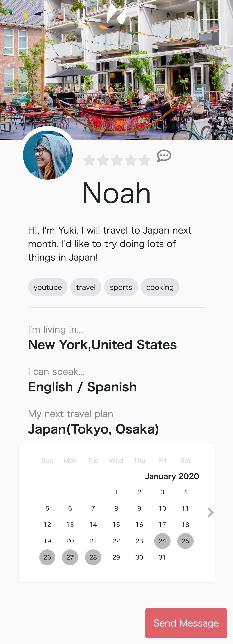This screenshot has width=233, height=644.
Task: Toggle January 25 on the calendar
Action: [x=185, y=541]
